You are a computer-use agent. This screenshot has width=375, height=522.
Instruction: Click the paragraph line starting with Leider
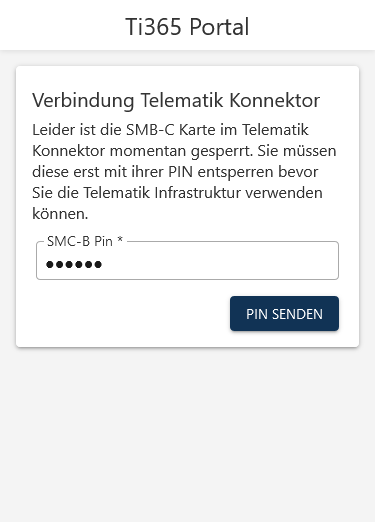[170, 130]
